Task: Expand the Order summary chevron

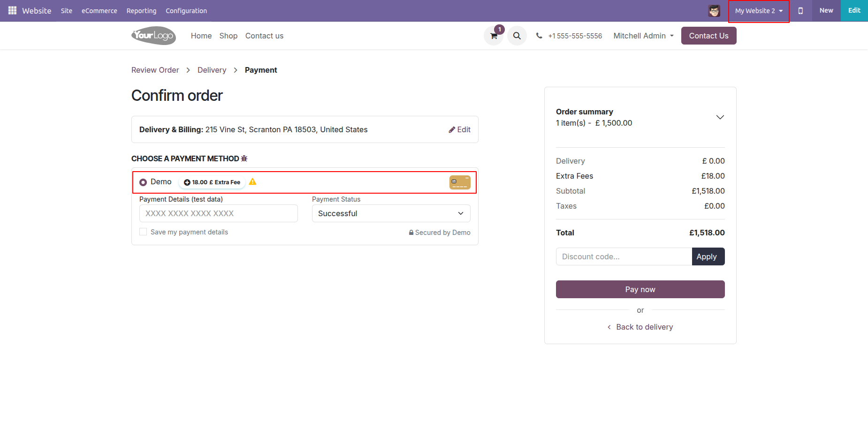Action: 720,117
